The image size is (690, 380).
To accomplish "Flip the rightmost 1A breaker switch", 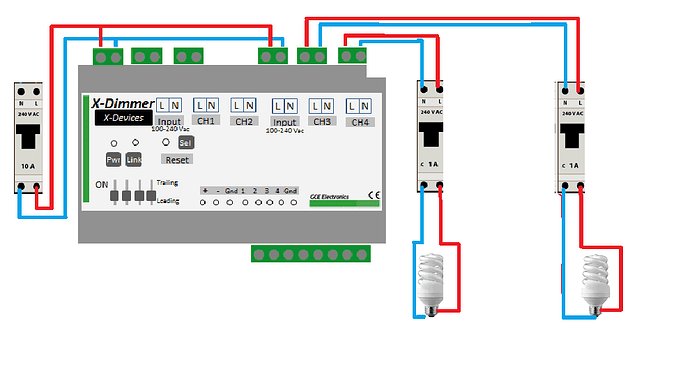I will 572,135.
